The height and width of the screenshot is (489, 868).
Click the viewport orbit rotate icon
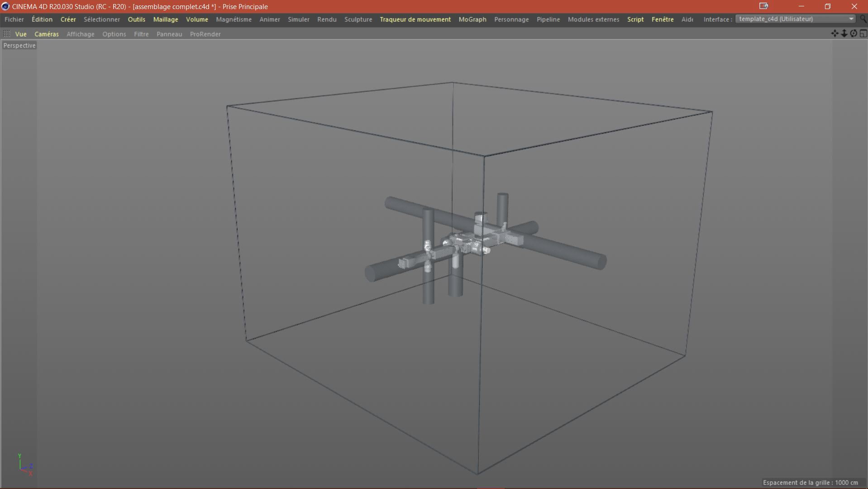[x=854, y=34]
